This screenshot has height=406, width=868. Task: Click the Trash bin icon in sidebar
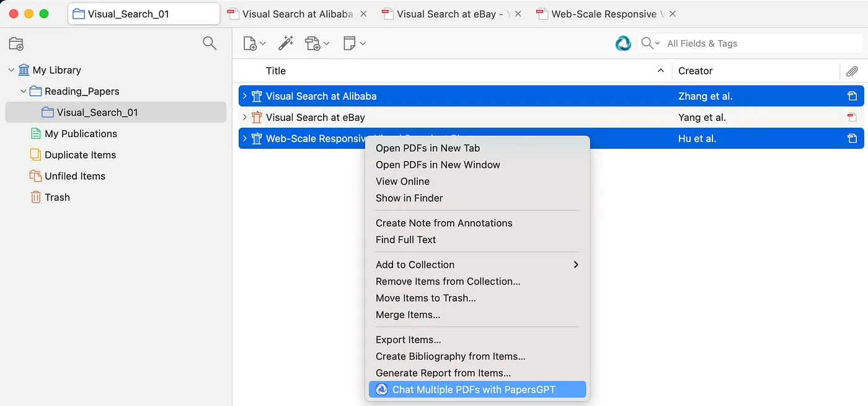tap(36, 197)
